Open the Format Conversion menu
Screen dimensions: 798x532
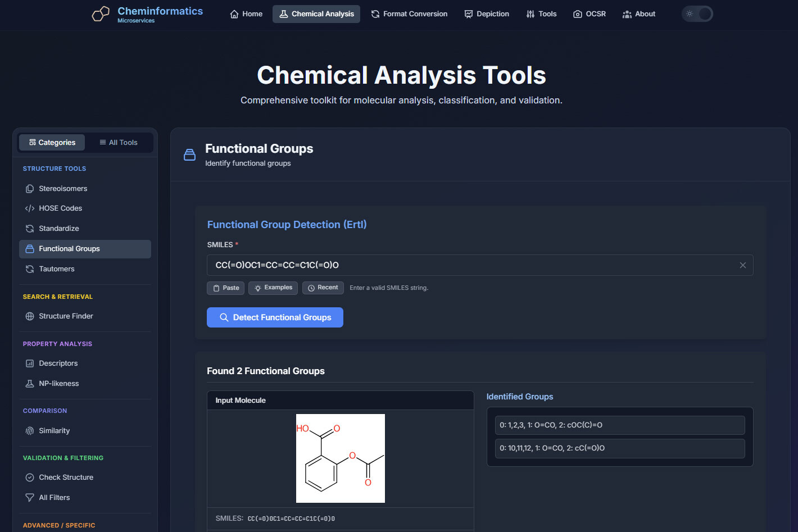click(x=409, y=14)
